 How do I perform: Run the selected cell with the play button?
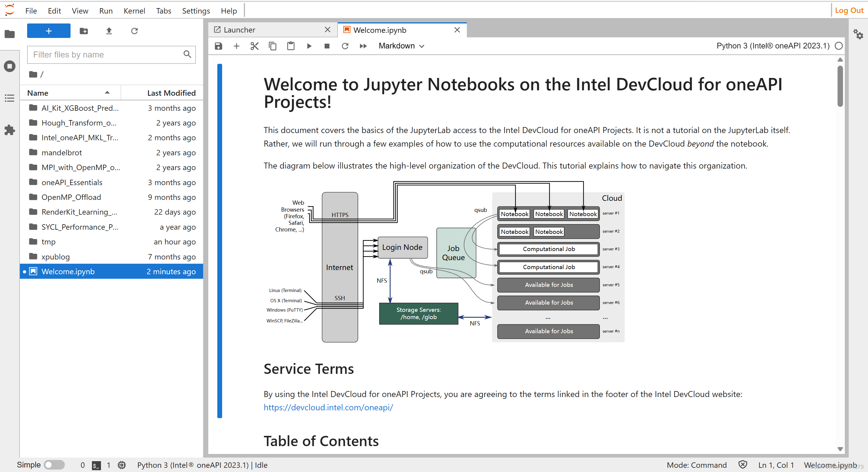309,46
